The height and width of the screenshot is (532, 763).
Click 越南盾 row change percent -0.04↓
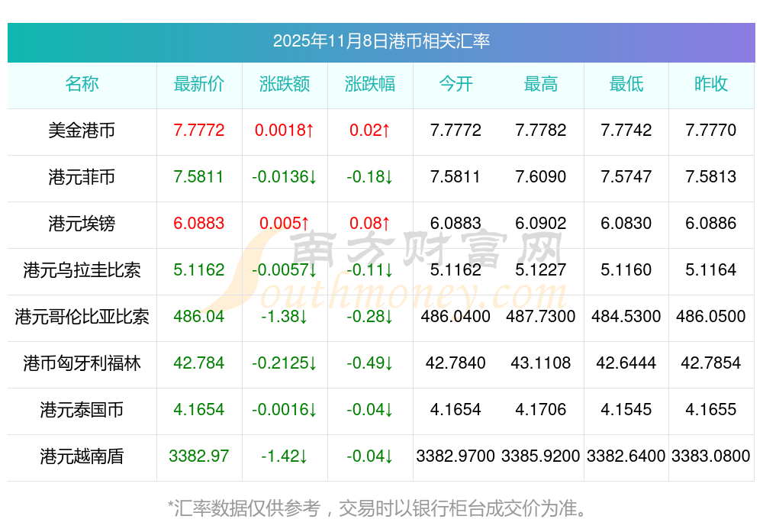tap(370, 456)
